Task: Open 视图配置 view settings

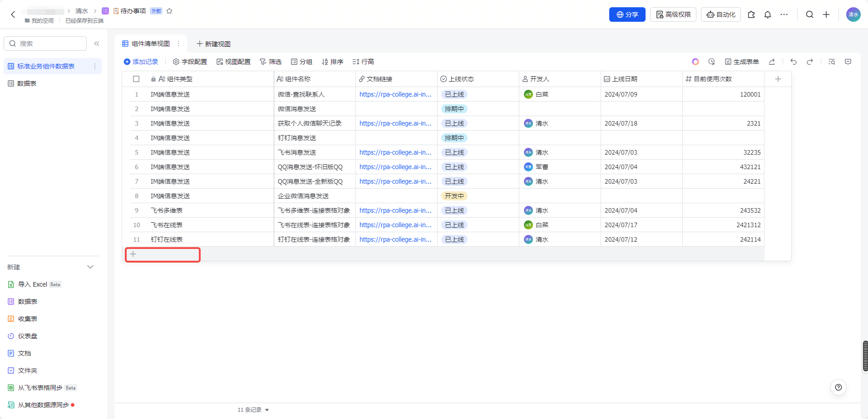Action: coord(233,62)
